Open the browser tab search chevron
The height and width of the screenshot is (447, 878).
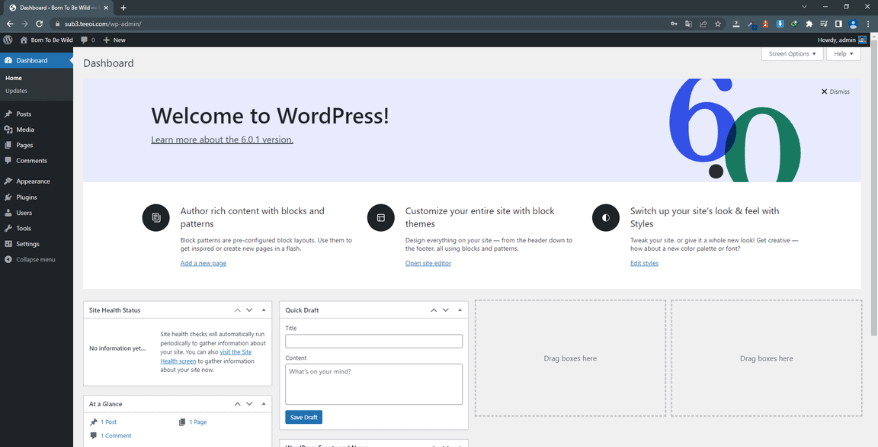click(804, 7)
